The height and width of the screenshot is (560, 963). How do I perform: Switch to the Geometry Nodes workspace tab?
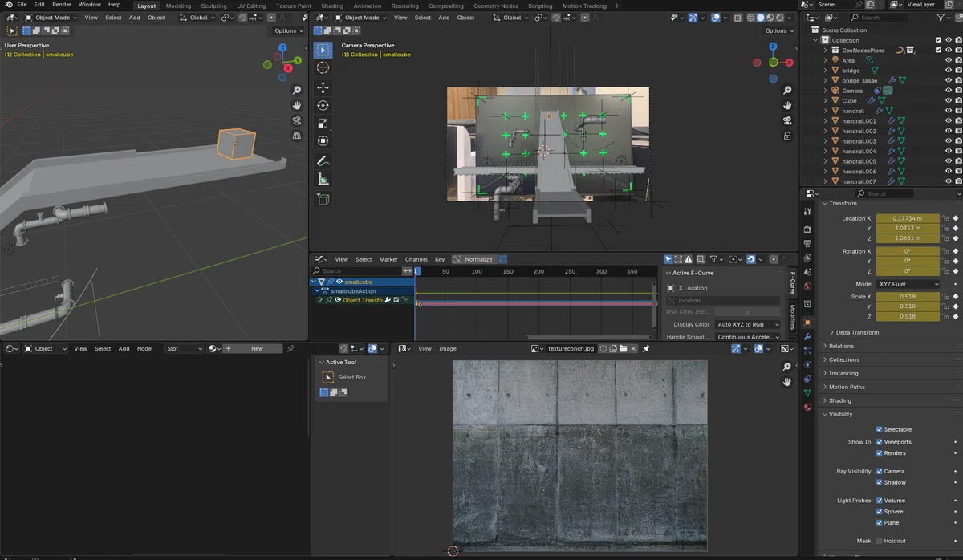(x=497, y=6)
